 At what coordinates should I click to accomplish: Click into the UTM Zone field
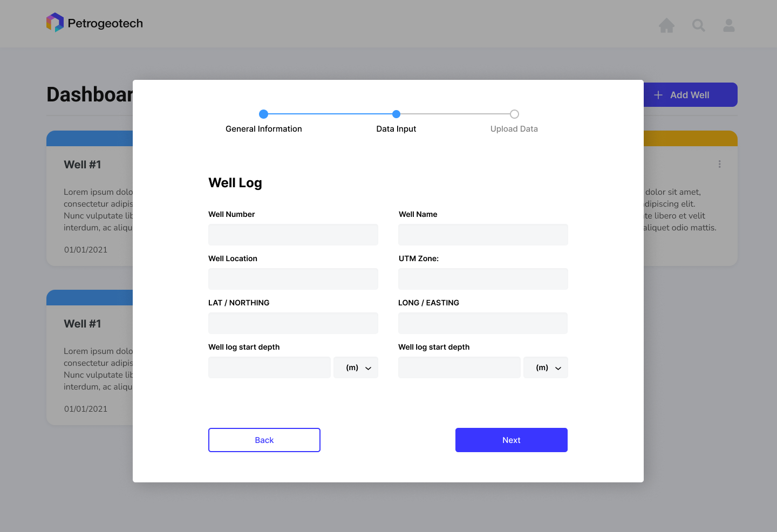point(483,279)
